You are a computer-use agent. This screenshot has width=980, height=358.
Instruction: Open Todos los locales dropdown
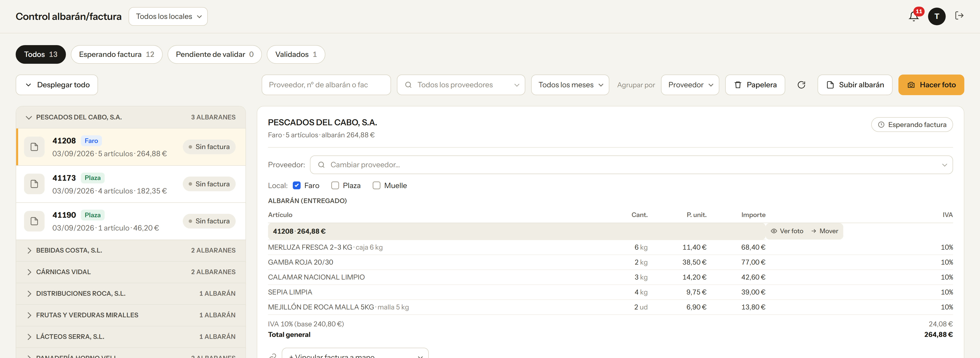click(x=168, y=16)
